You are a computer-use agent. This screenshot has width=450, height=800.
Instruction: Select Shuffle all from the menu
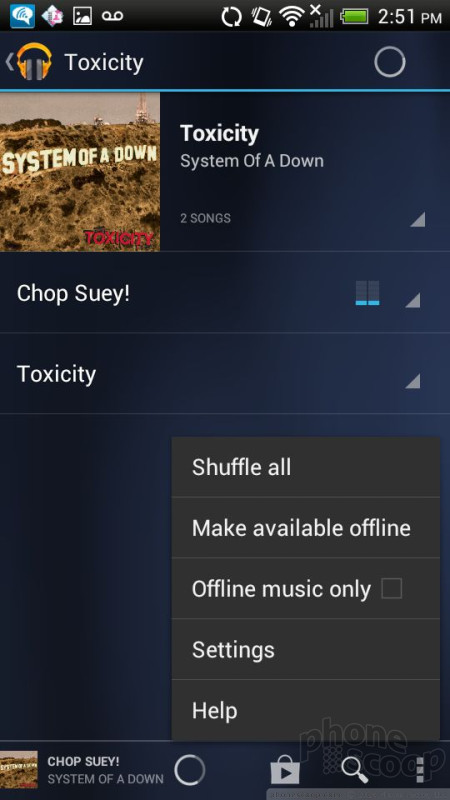[306, 467]
